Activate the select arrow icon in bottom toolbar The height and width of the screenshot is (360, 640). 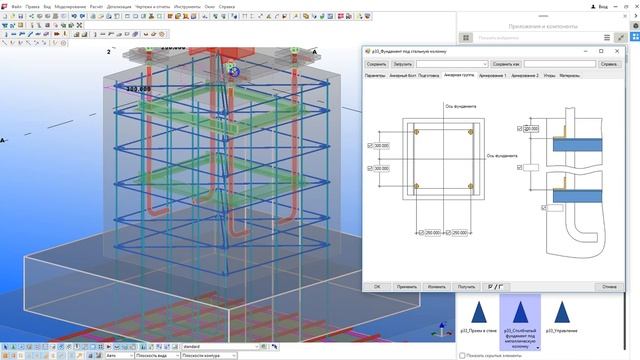5,347
